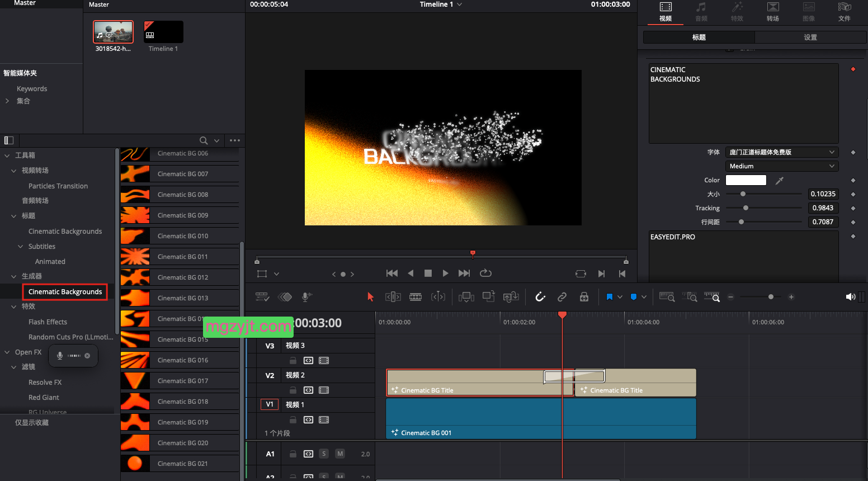868x481 pixels.
Task: Mute audio with the speaker icon
Action: tap(851, 297)
